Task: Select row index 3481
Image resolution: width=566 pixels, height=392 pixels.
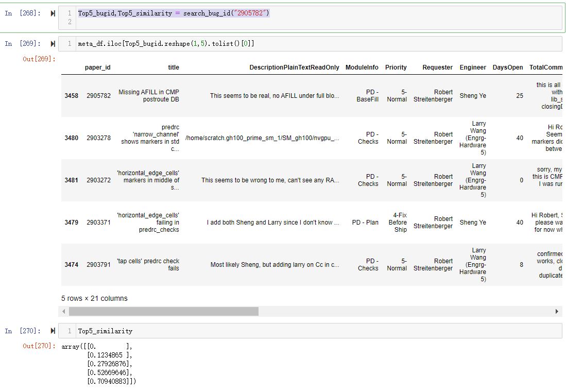Action: 72,180
